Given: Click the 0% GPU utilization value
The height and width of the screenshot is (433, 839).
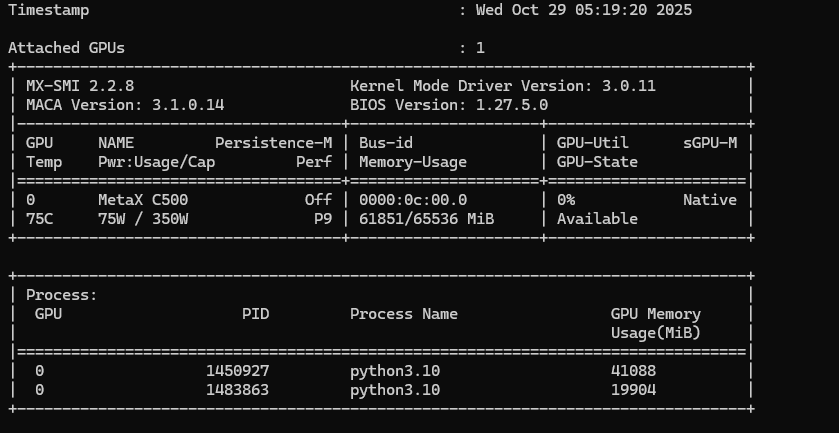Looking at the screenshot, I should (566, 200).
